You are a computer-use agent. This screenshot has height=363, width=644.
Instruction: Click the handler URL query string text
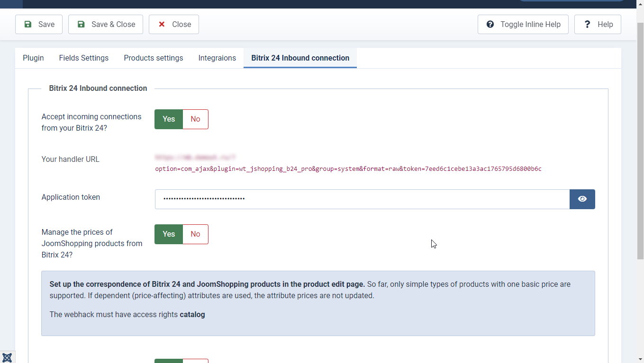coord(348,169)
